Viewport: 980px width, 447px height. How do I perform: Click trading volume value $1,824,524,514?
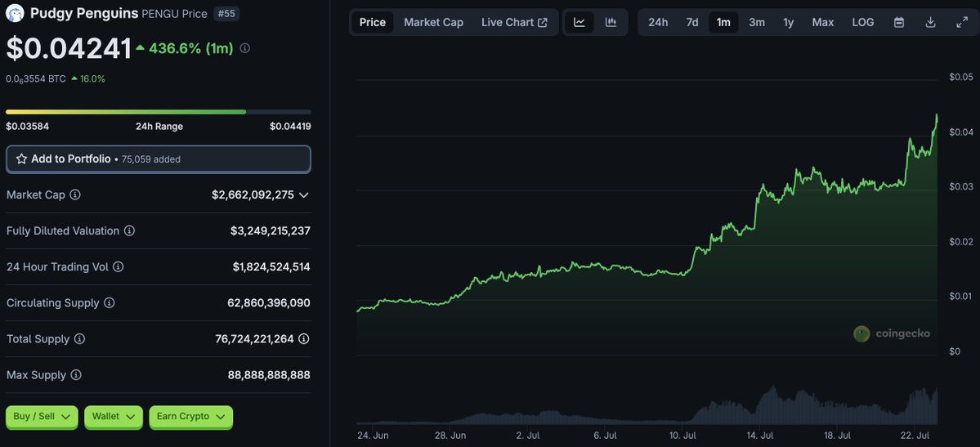pyautogui.click(x=271, y=267)
